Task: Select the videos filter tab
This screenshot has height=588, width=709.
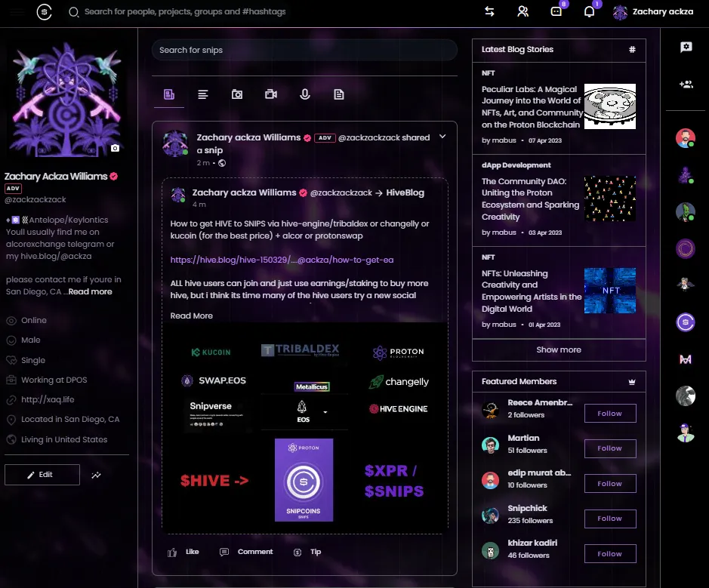Action: (271, 94)
